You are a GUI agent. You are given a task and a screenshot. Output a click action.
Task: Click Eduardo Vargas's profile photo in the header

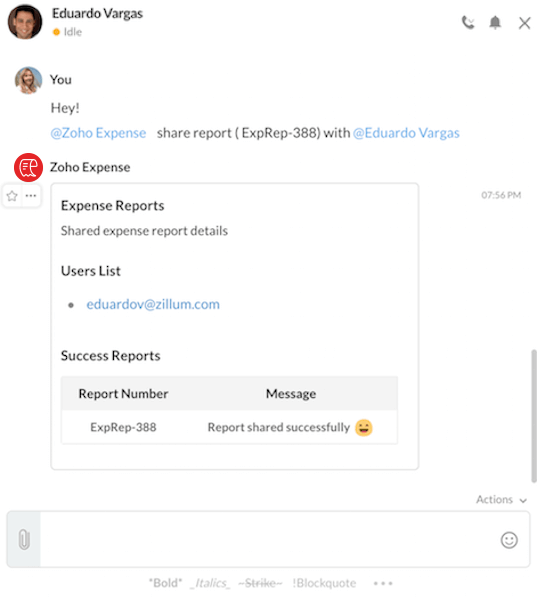point(25,22)
